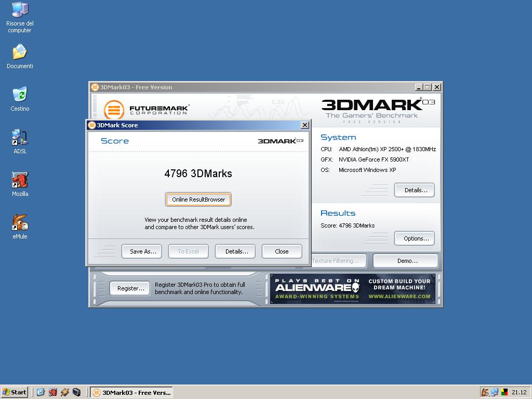Click the Score: 4796 3DMarks result line
Image resolution: width=532 pixels, height=399 pixels.
[x=348, y=225]
